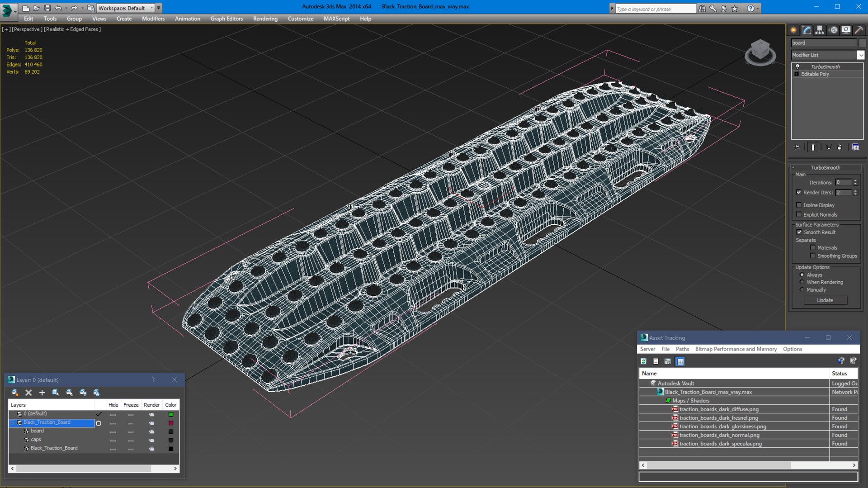Click Delete layer X icon
Viewport: 868px width, 488px height.
[28, 393]
